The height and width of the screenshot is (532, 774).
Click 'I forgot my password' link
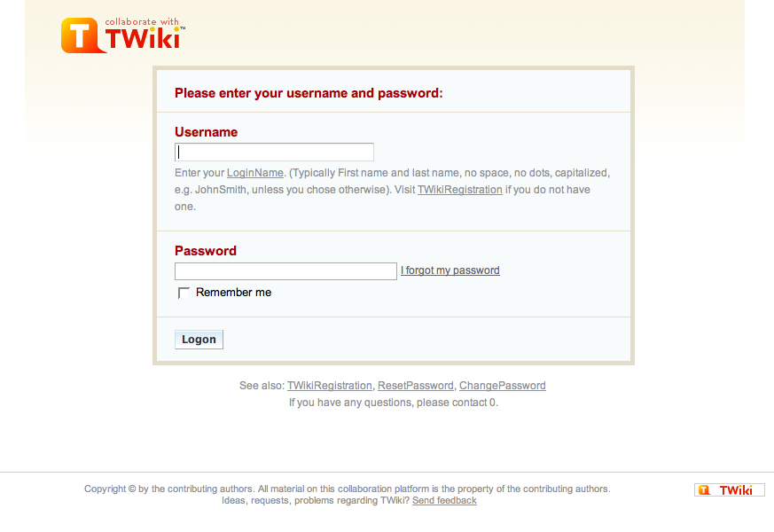click(450, 270)
